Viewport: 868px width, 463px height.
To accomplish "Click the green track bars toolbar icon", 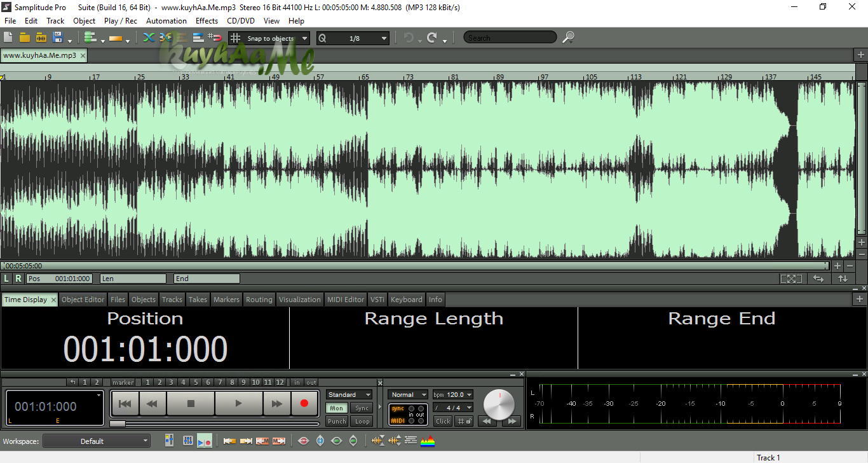I will tap(90, 38).
